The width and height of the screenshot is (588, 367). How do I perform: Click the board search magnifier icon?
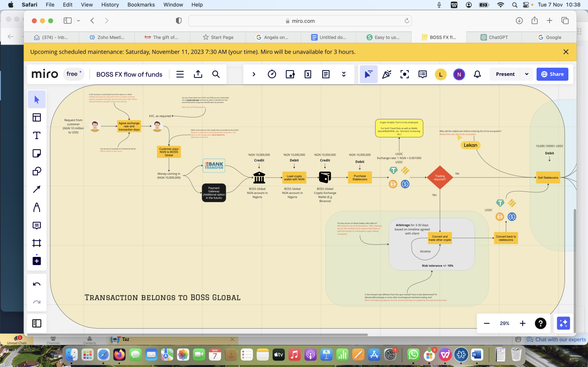[216, 74]
